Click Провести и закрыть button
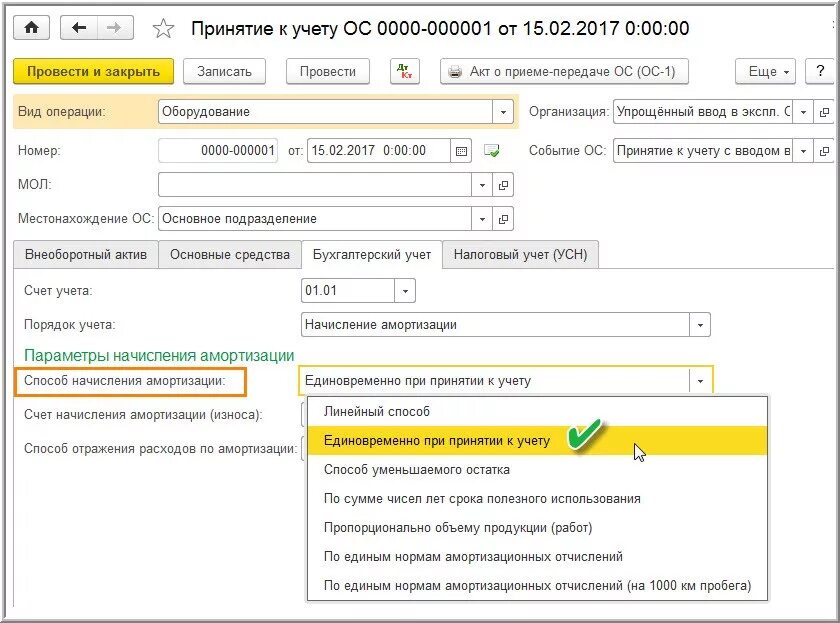 (x=93, y=71)
